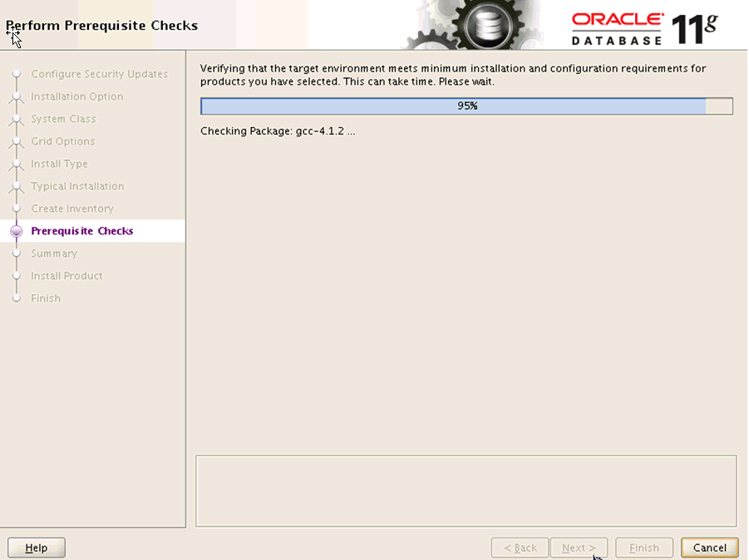
Task: Click the step marker beside Create Inventory
Action: pyautogui.click(x=17, y=209)
